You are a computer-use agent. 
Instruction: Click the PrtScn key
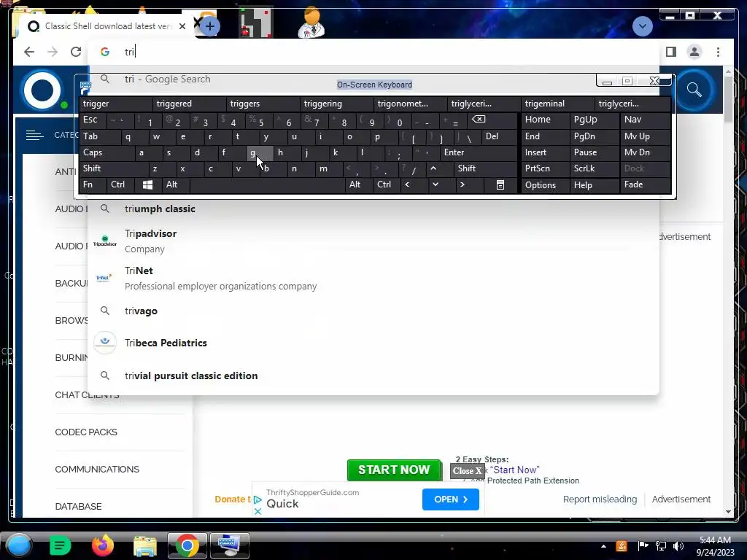(545, 168)
